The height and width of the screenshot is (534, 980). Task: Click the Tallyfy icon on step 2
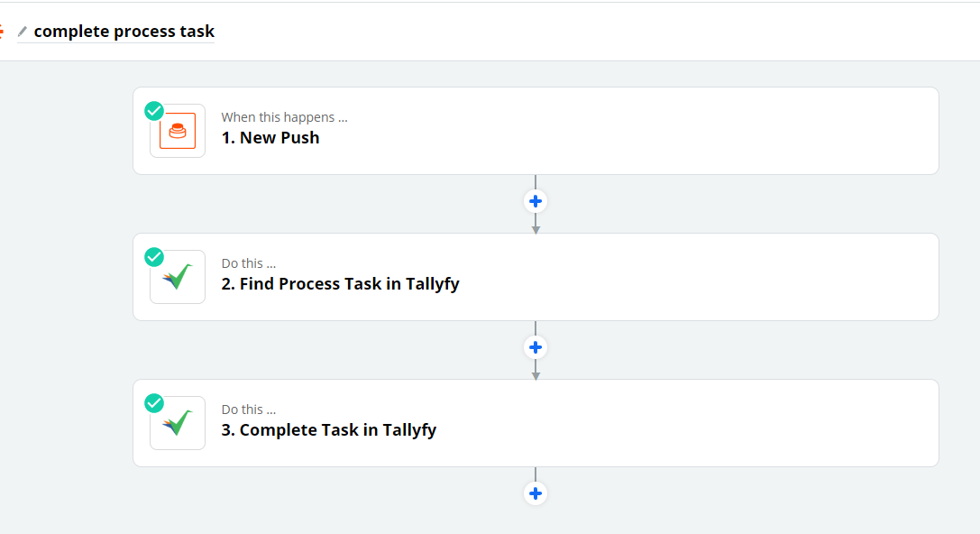177,276
